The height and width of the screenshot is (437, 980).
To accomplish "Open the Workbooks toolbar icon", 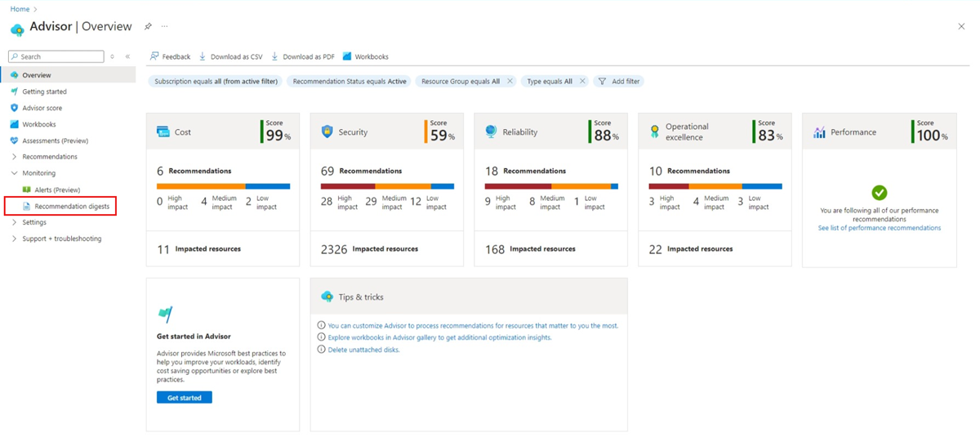I will click(x=347, y=56).
